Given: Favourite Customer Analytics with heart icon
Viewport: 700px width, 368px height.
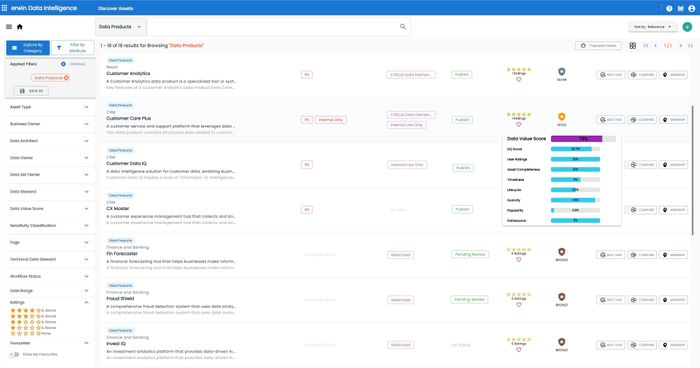Looking at the screenshot, I should pyautogui.click(x=519, y=79).
